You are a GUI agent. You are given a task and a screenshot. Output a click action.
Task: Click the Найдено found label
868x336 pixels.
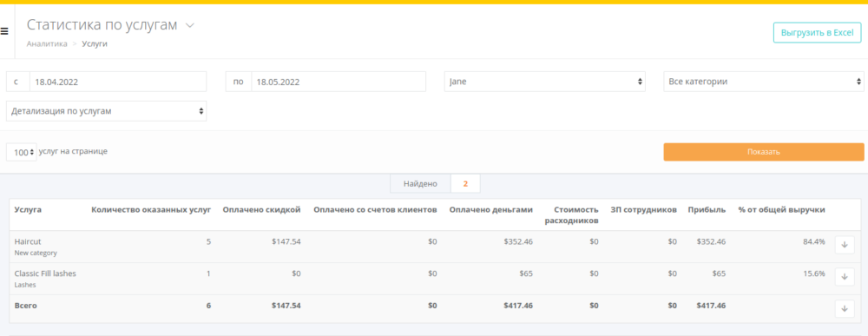[420, 184]
